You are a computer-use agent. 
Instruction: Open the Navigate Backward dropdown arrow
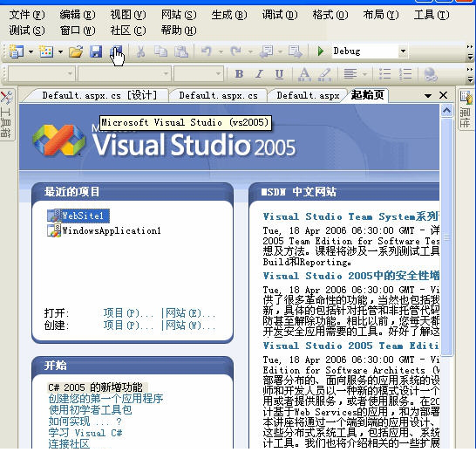coord(280,51)
